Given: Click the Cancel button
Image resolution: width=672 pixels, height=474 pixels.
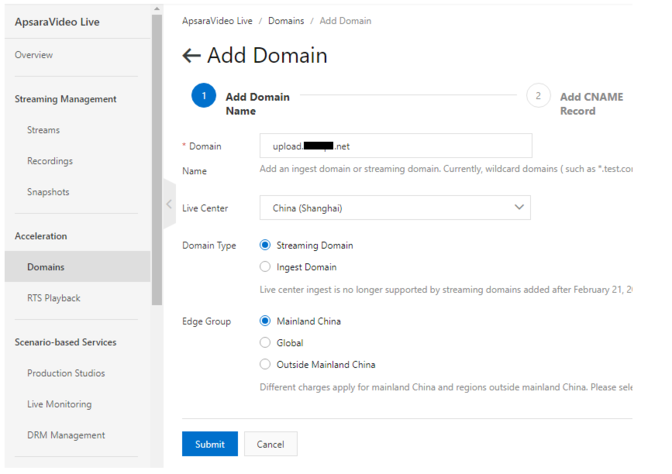Looking at the screenshot, I should pyautogui.click(x=270, y=444).
